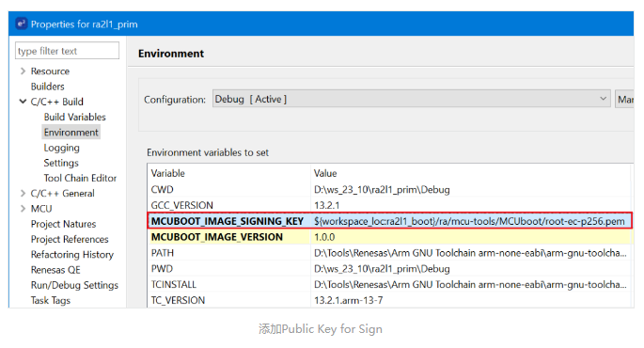Image resolution: width=644 pixels, height=348 pixels.
Task: Select C/C++ Build category
Action: tap(57, 102)
